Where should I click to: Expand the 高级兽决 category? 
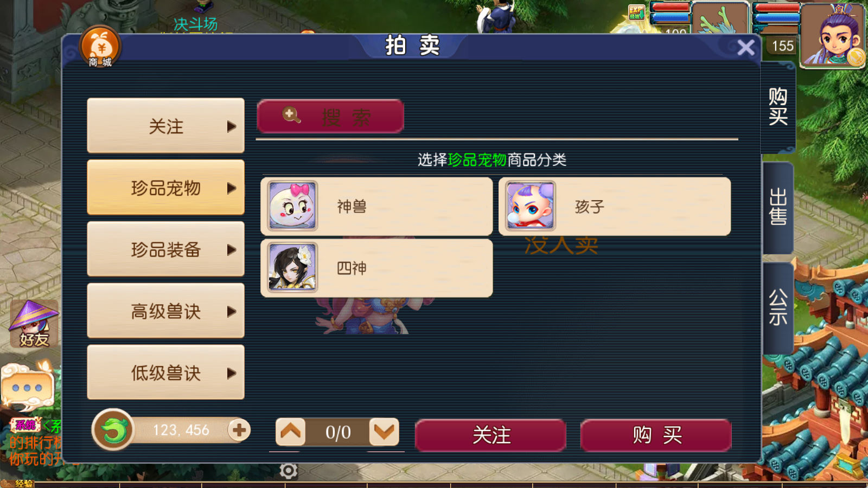click(165, 311)
